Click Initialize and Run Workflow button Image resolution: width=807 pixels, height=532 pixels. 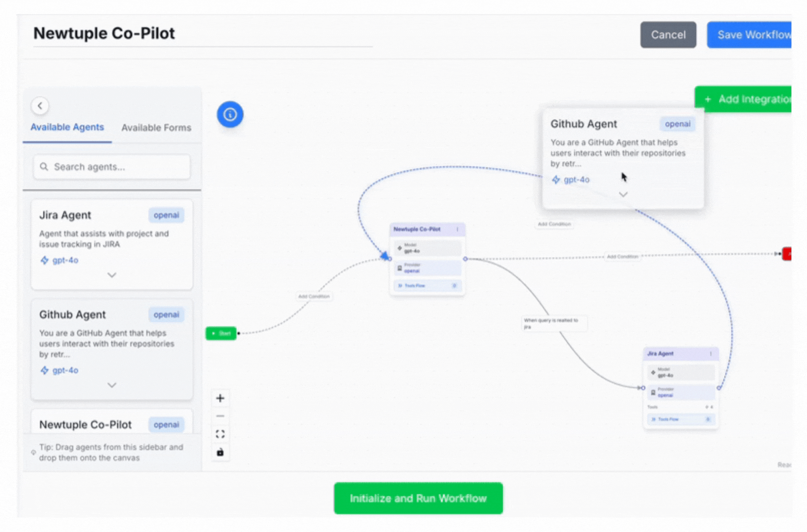(x=418, y=498)
